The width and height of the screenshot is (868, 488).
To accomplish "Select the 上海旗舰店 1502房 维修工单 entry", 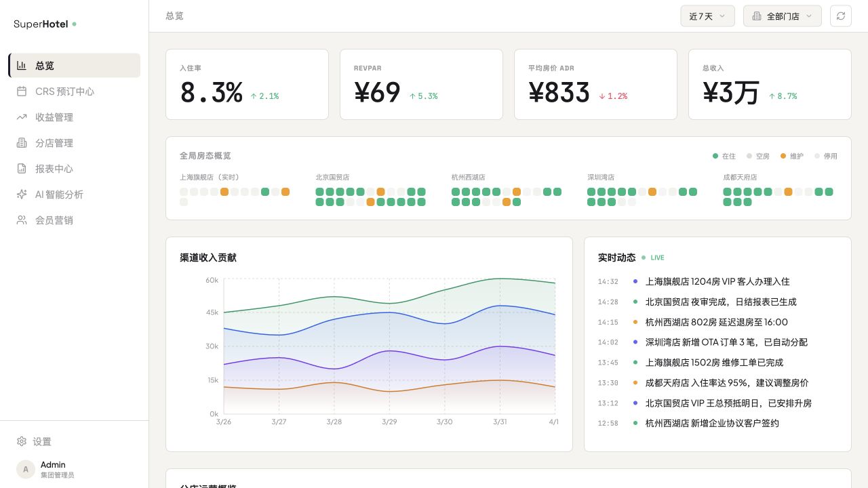I will (x=717, y=363).
